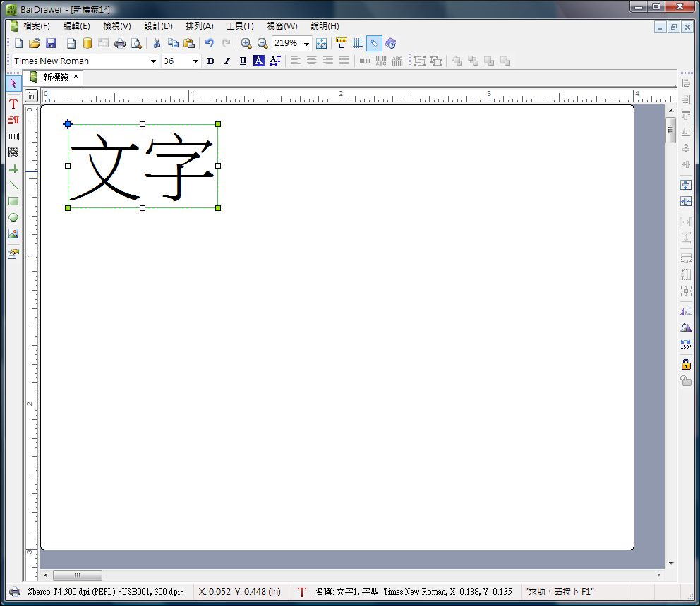
Task: Select the Text tool in left toolbox
Action: pyautogui.click(x=13, y=104)
